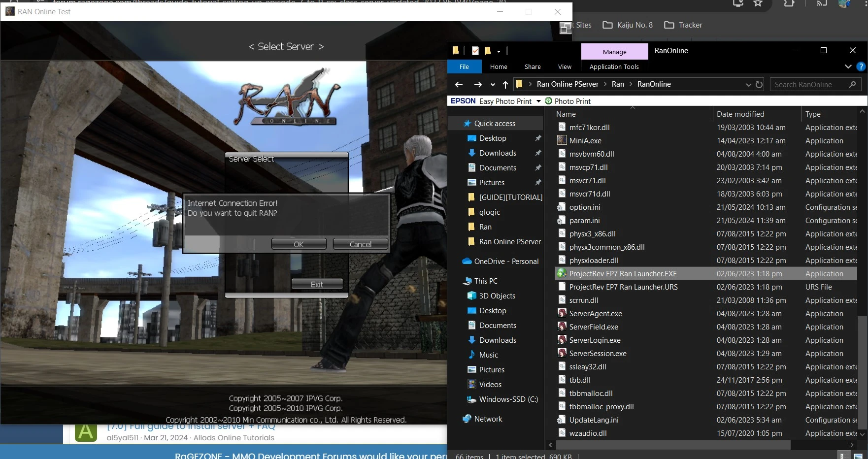Image resolution: width=868 pixels, height=459 pixels.
Task: Click Cancel in the RAN error dialog
Action: pyautogui.click(x=360, y=244)
